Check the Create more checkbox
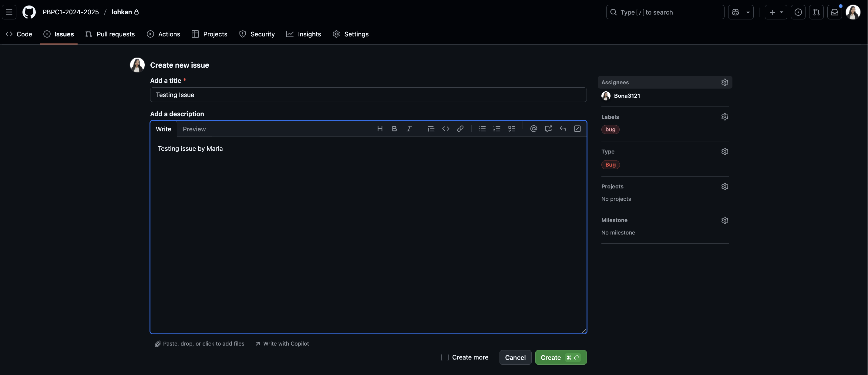Screen dimensions: 868x375 click(x=445, y=357)
